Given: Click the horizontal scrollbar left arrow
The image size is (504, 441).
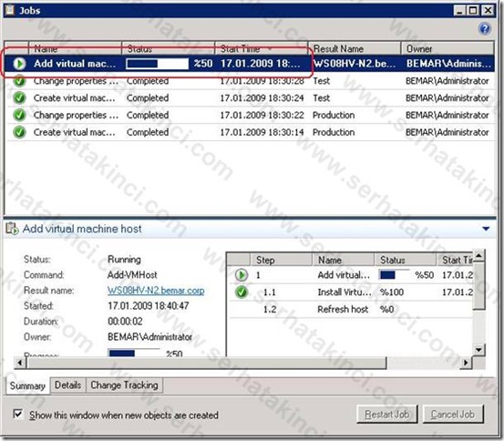Looking at the screenshot, I should [x=20, y=363].
